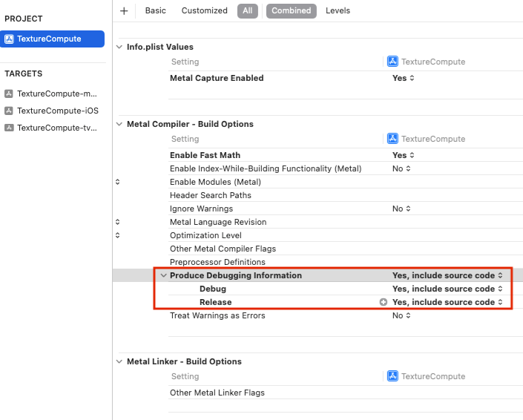The height and width of the screenshot is (420, 523).
Task: Click stepper arrows beside Metal Language Revision
Action: pyautogui.click(x=117, y=222)
